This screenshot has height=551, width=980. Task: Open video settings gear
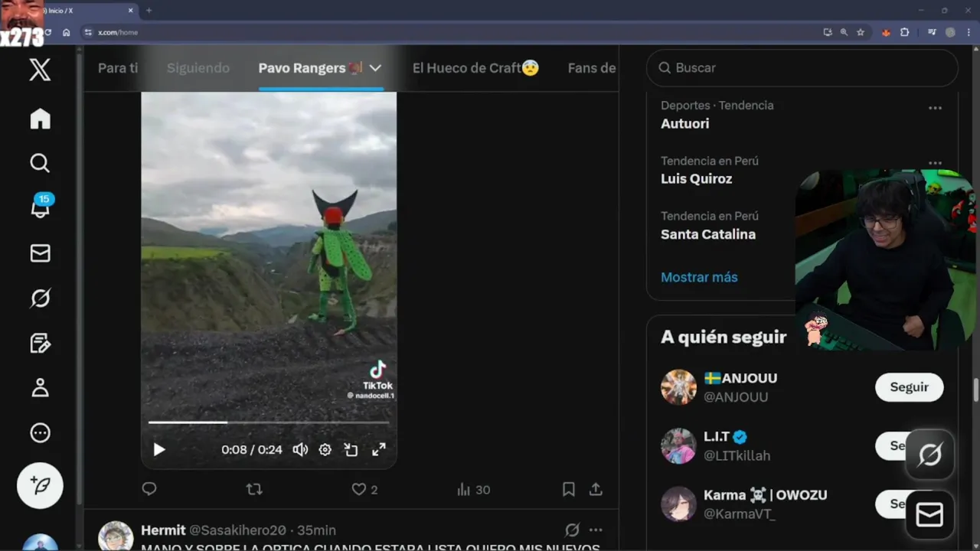coord(325,450)
